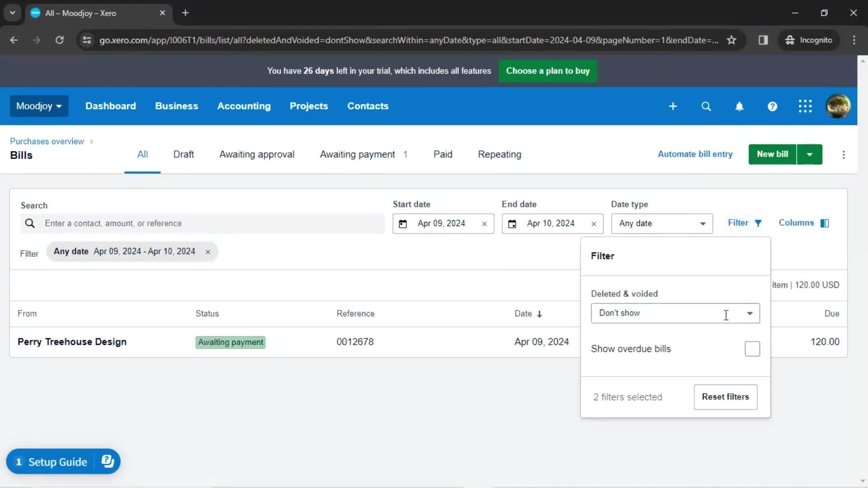View site information icon in address bar
Screen dimensions: 868x488
[87, 40]
